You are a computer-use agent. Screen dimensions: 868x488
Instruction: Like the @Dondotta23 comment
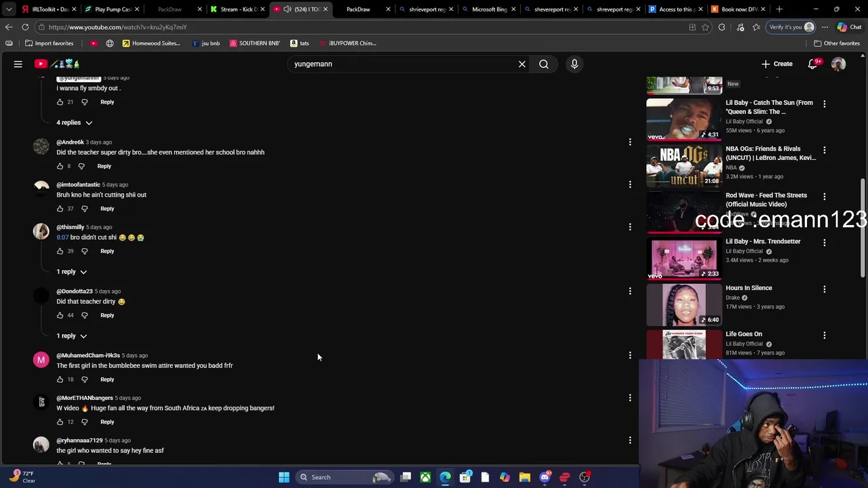click(60, 315)
